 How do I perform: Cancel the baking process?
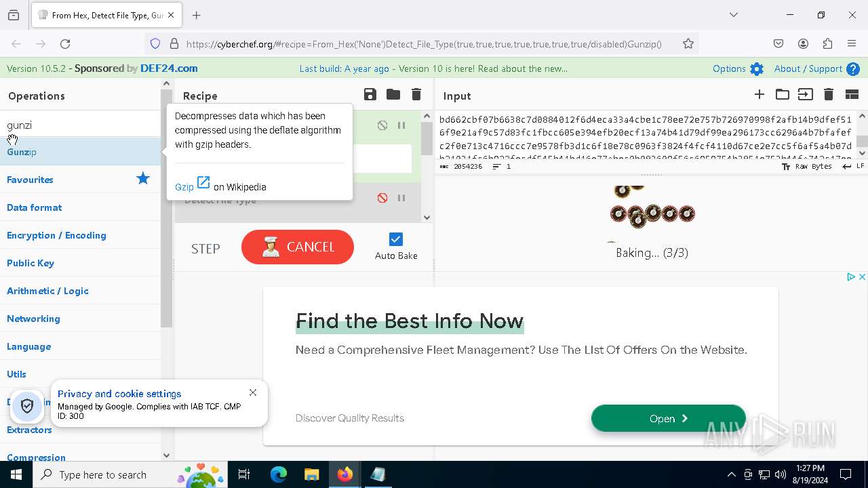coord(298,247)
